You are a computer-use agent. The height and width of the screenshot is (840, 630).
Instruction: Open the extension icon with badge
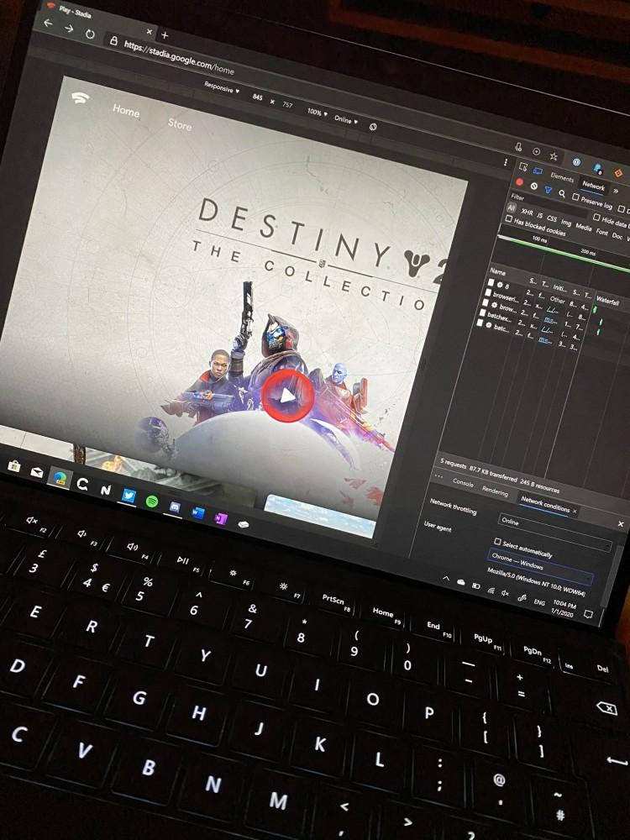pos(598,168)
